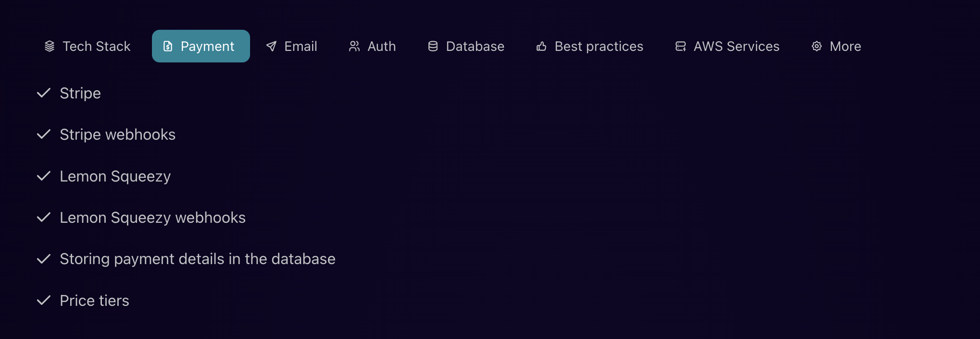
Task: Click the Auth users icon
Action: pos(354,46)
